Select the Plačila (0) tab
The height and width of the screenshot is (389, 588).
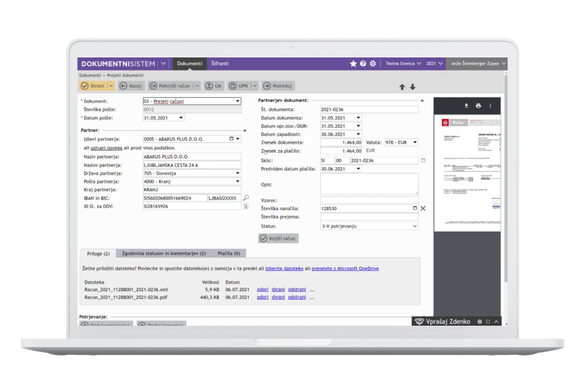229,254
